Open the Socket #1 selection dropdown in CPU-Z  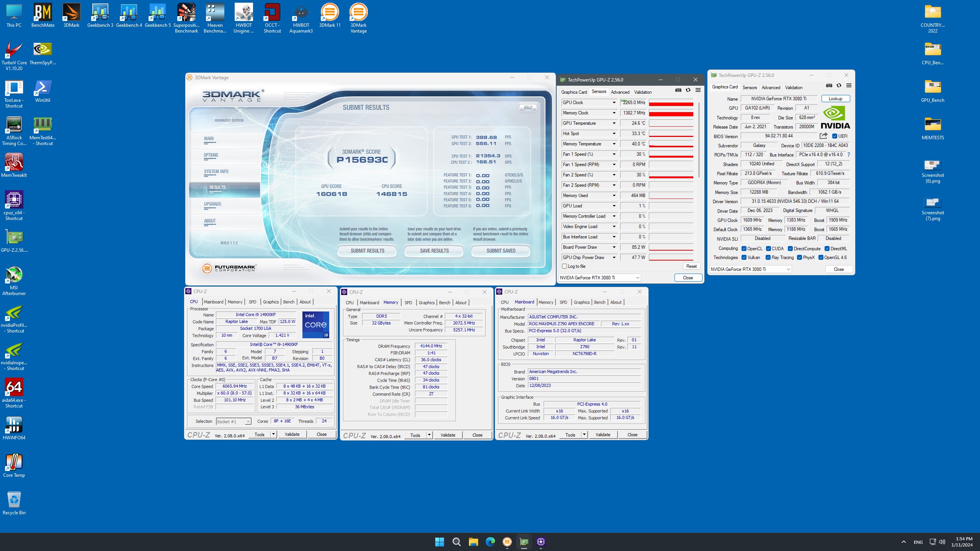(x=234, y=421)
